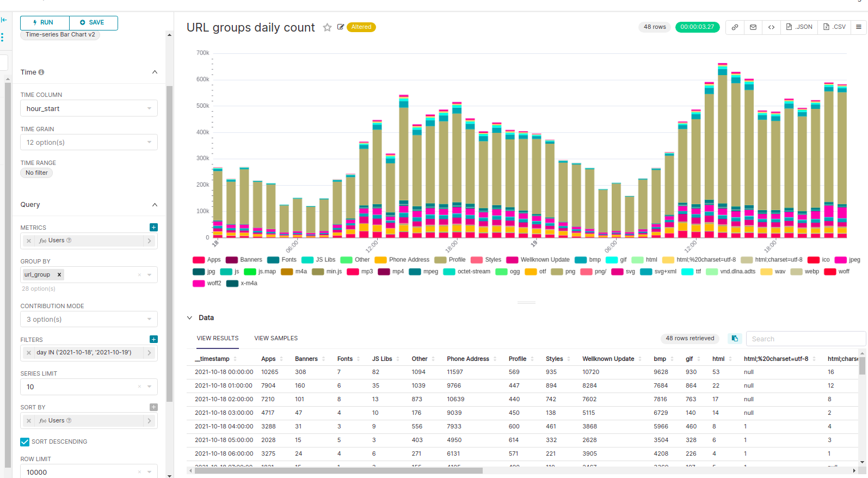The height and width of the screenshot is (478, 868).
Task: Copy permalink with chain link icon
Action: coord(735,27)
